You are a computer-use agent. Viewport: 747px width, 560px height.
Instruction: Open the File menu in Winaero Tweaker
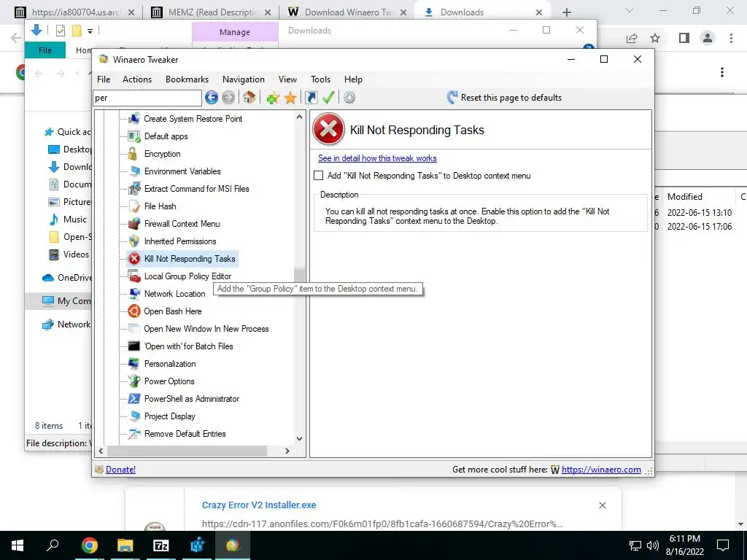(104, 79)
